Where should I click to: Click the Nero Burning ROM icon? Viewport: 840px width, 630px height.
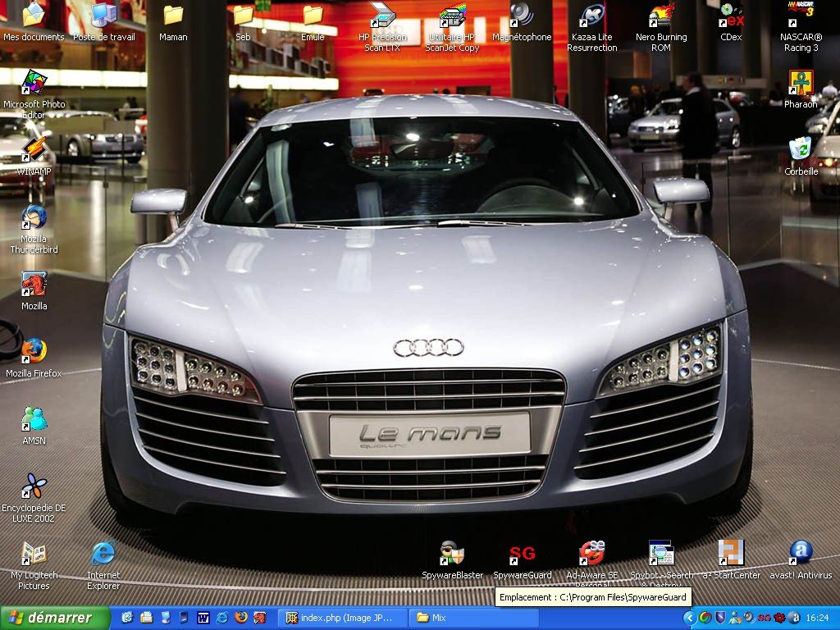coord(660,16)
